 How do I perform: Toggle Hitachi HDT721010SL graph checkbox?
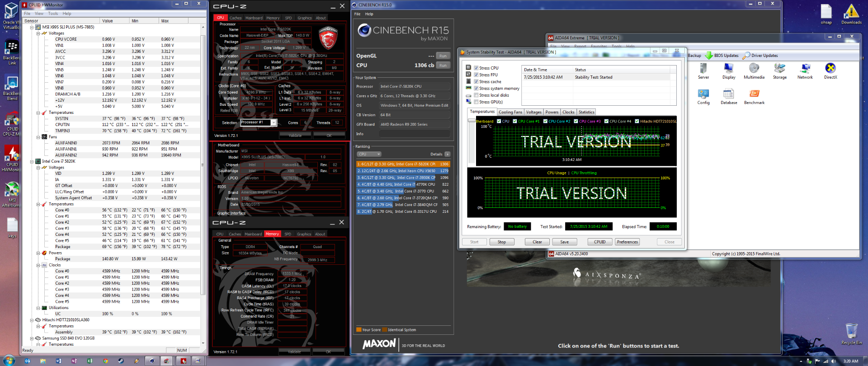click(x=637, y=121)
